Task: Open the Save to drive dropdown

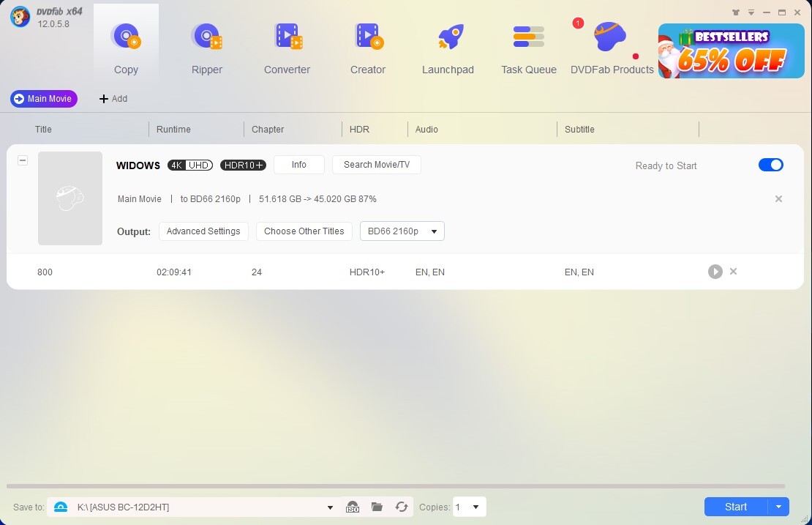Action: [330, 507]
